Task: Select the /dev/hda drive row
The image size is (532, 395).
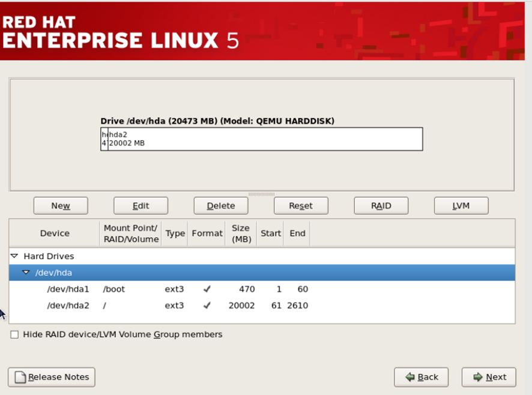Action: [x=262, y=273]
